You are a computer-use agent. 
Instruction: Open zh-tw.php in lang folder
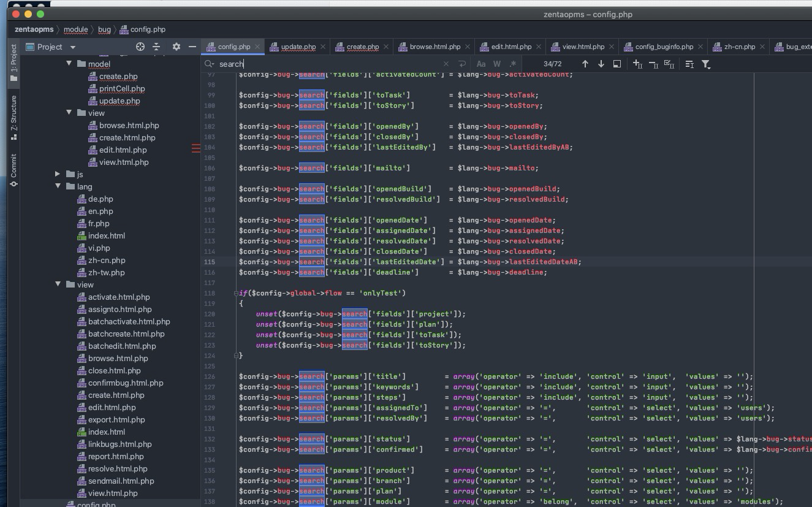tap(106, 273)
